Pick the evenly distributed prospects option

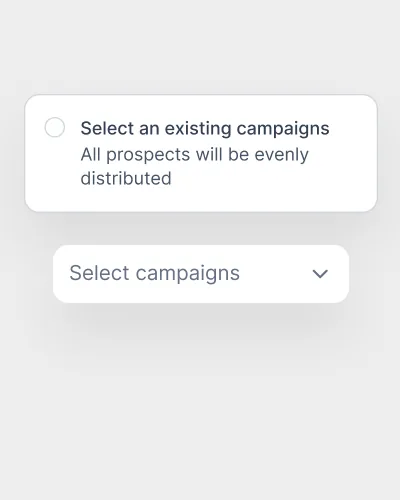(x=201, y=153)
